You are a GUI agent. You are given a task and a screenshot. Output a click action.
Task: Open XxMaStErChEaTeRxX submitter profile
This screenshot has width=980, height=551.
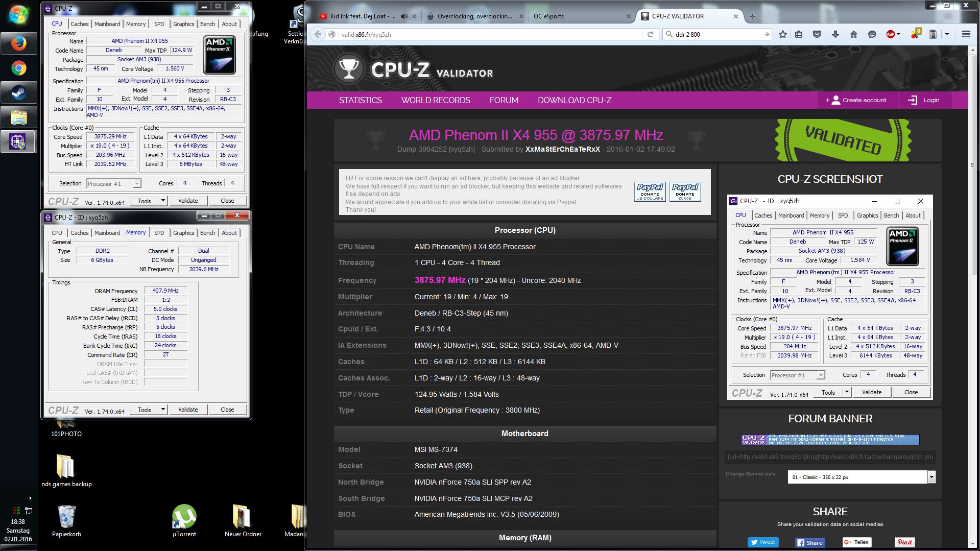click(563, 149)
